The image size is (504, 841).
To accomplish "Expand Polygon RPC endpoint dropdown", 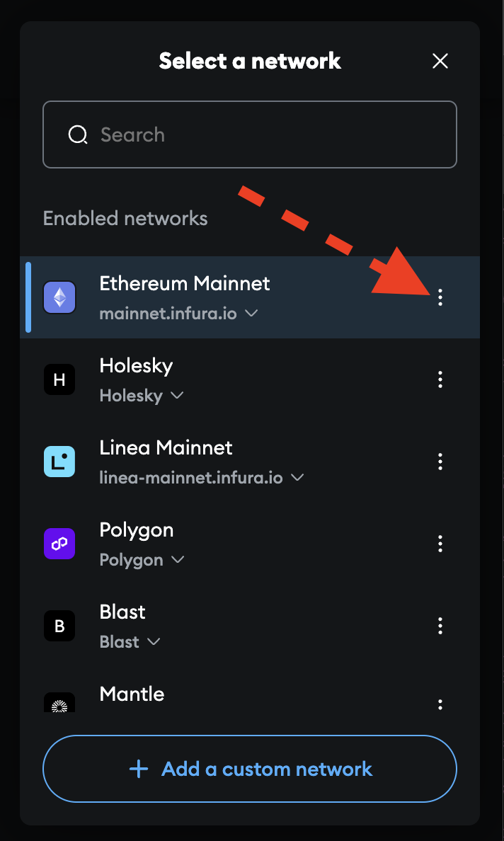I will point(178,560).
